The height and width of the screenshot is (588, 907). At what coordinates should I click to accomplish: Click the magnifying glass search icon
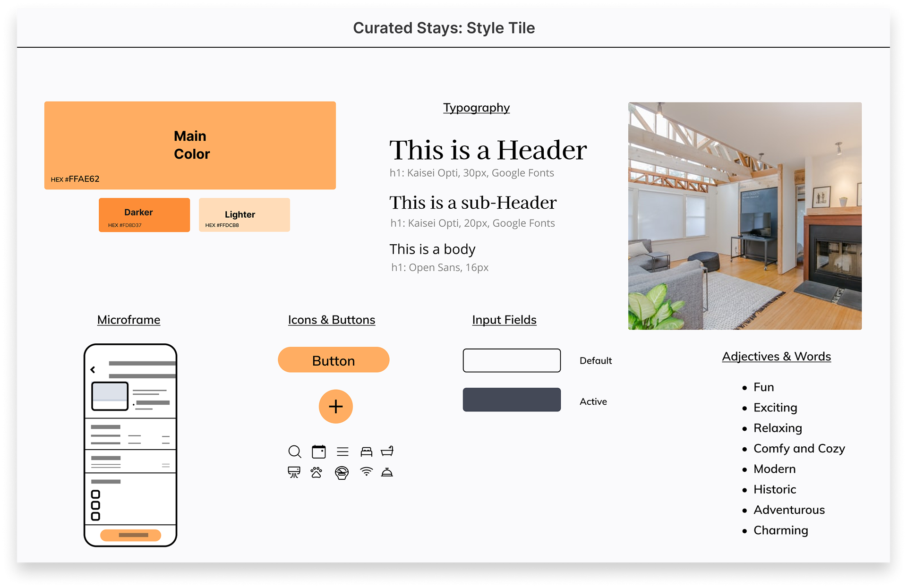(x=295, y=452)
